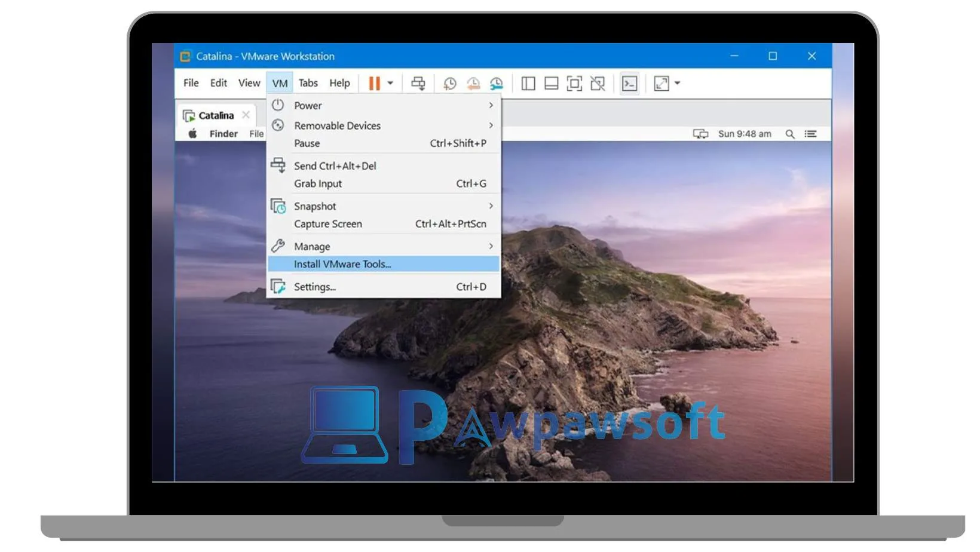This screenshot has width=980, height=552.
Task: Open the guest macOS File menu
Action: 256,134
